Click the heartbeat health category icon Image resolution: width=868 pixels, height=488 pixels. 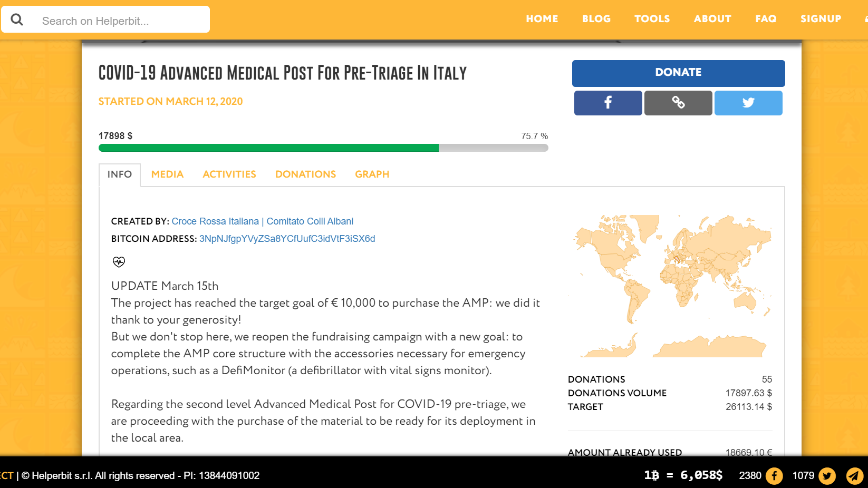point(119,261)
